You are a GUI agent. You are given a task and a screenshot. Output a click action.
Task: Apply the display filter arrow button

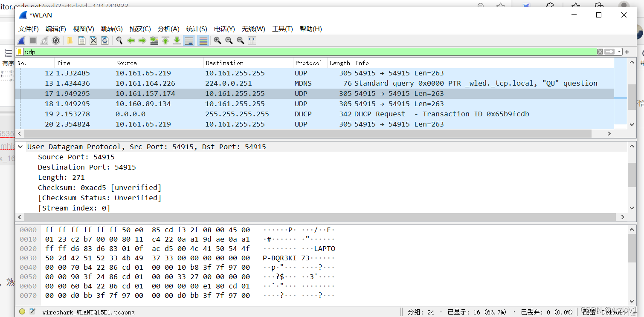coord(609,52)
